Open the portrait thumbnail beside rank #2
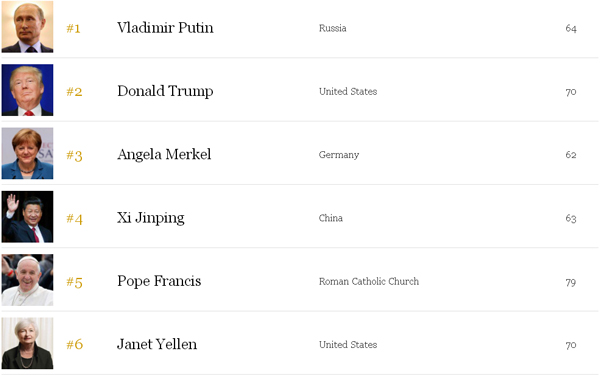This screenshot has width=600, height=375. [27, 90]
